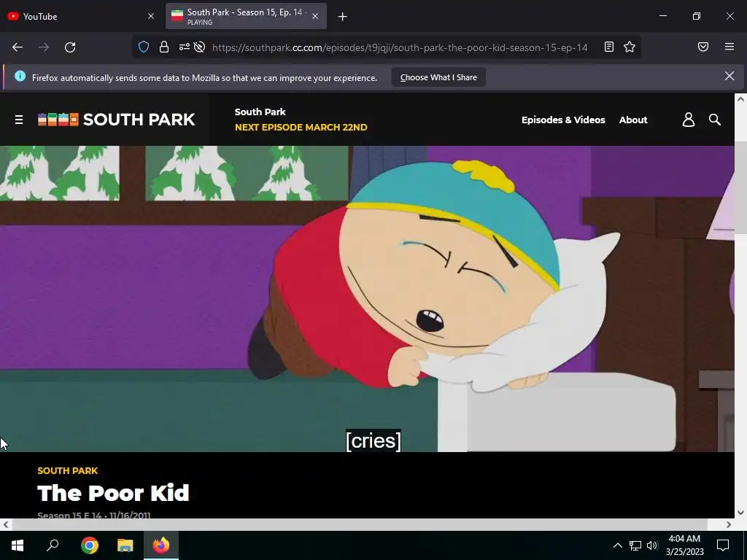
Task: Click the autoplay blocked icon in the address bar
Action: click(x=200, y=47)
